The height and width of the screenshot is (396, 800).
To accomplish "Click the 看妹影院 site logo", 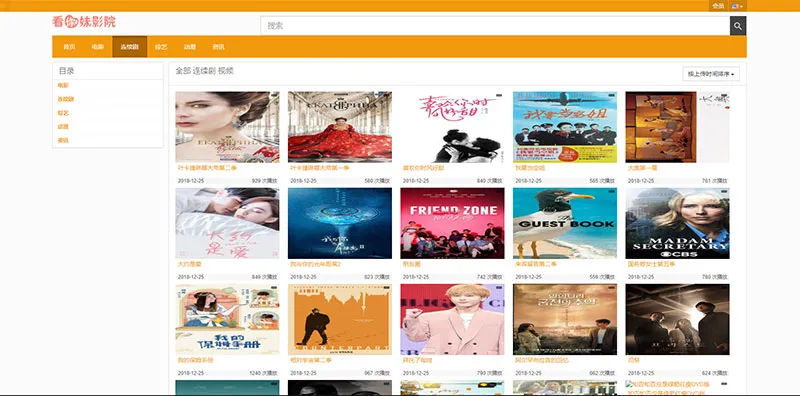I will click(84, 21).
